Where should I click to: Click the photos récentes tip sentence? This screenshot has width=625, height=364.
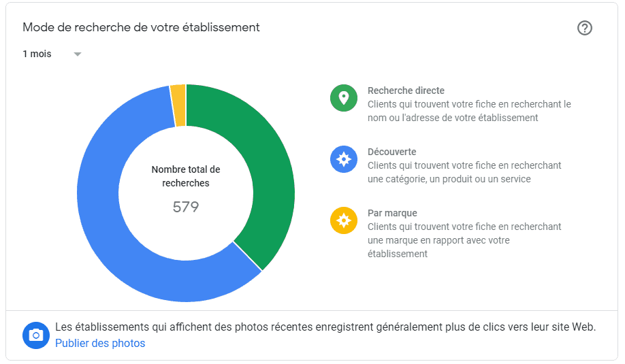[325, 327]
